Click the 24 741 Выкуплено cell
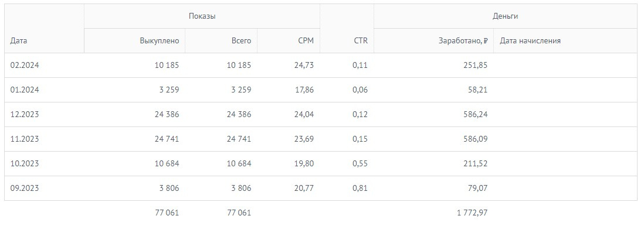644x226 pixels. click(x=167, y=139)
